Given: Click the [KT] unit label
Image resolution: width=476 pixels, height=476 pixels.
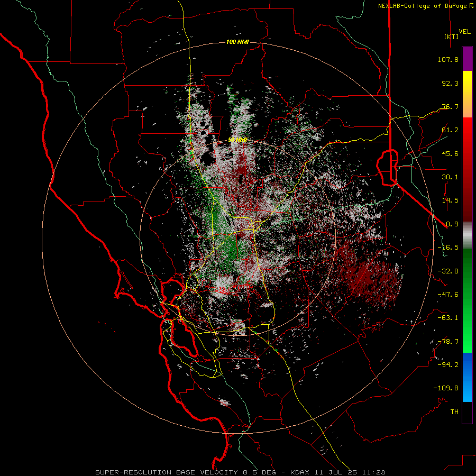Looking at the screenshot, I should tap(452, 36).
